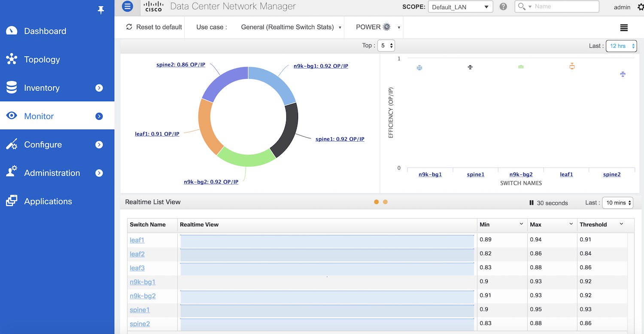Click the Topology sidebar icon
The width and height of the screenshot is (644, 334).
click(12, 59)
